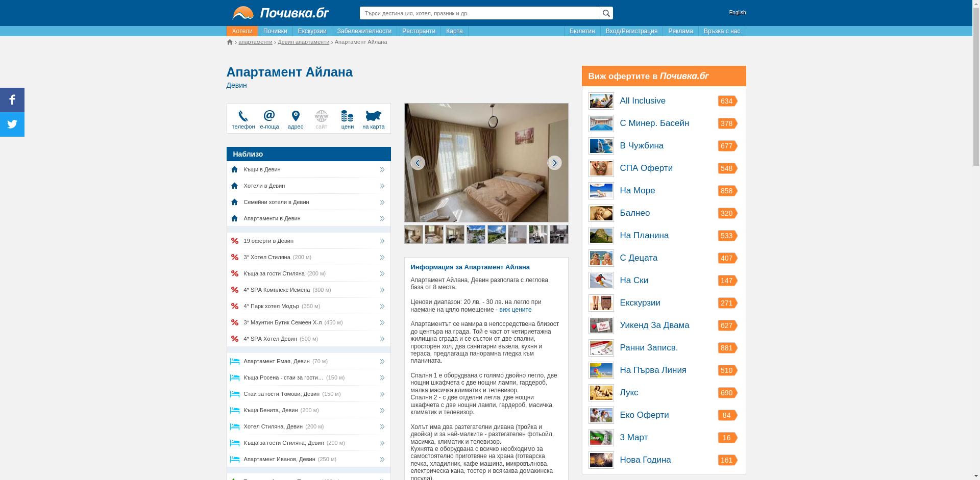
Task: Show next photo in gallery
Action: coord(554,163)
